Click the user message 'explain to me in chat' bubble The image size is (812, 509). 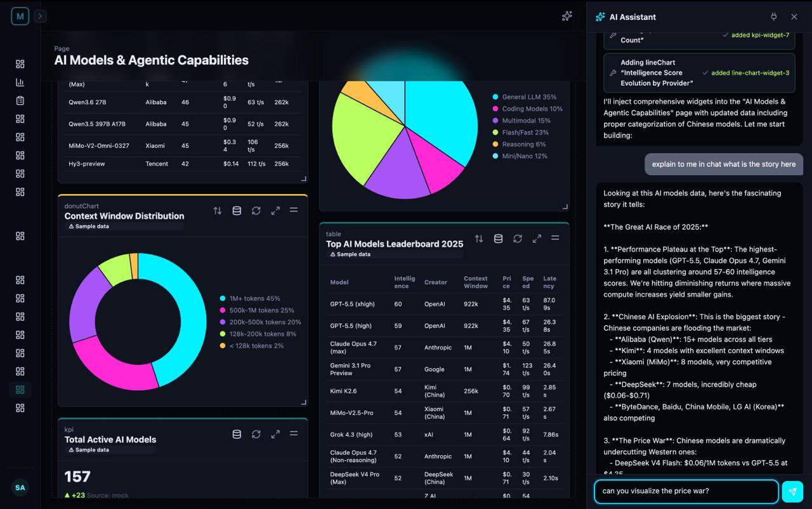click(x=724, y=164)
